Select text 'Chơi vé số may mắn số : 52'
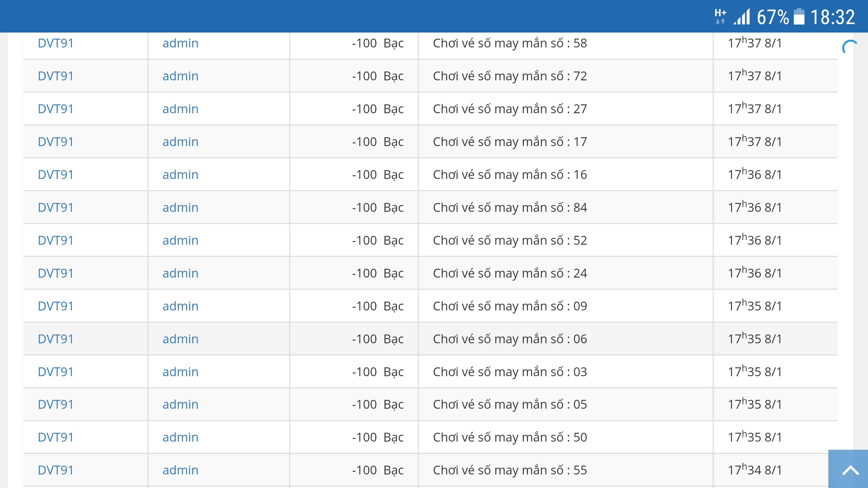Viewport: 868px width, 488px height. (510, 241)
